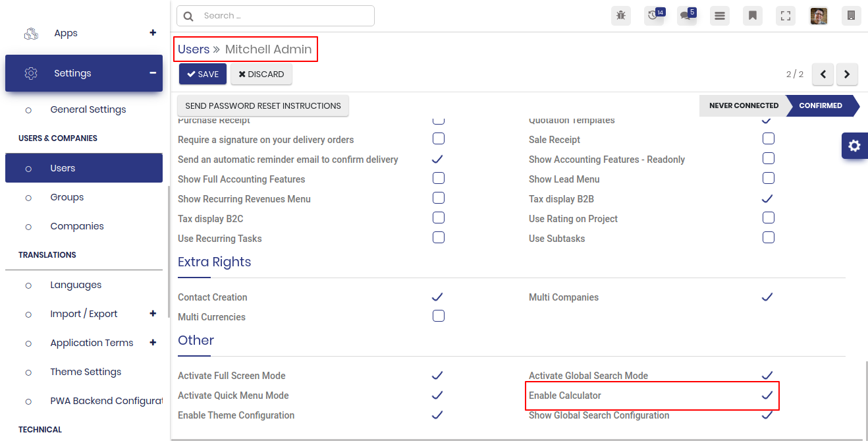The image size is (868, 441).
Task: Expand the Import / Export submenu
Action: (x=153, y=314)
